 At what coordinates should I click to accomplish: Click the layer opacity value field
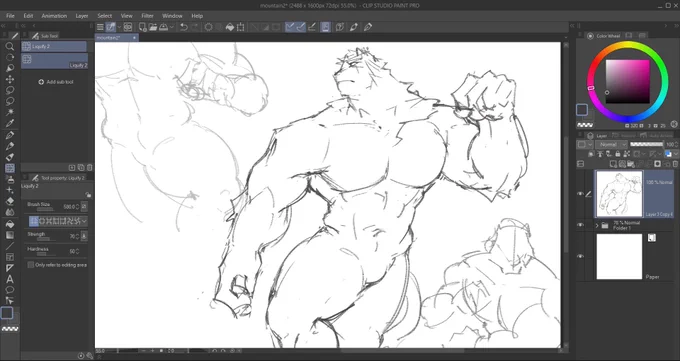tap(670, 144)
